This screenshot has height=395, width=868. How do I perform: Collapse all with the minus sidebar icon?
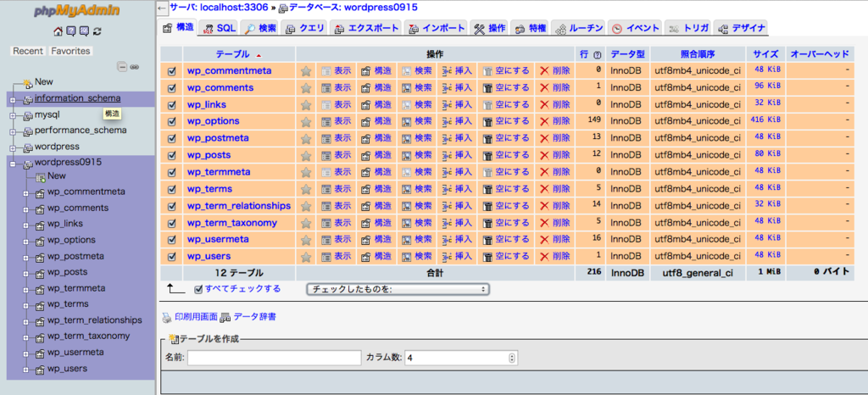coord(123,67)
